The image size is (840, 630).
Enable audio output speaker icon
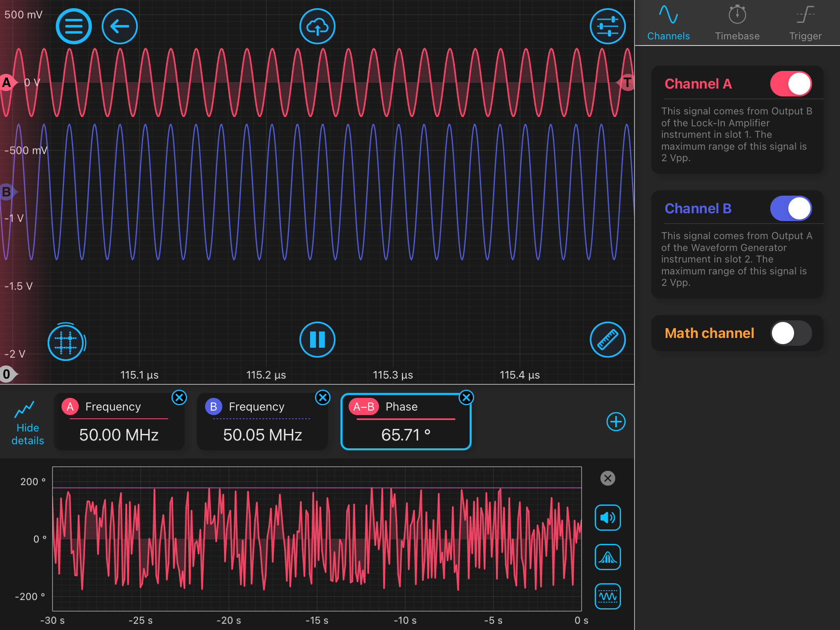607,518
